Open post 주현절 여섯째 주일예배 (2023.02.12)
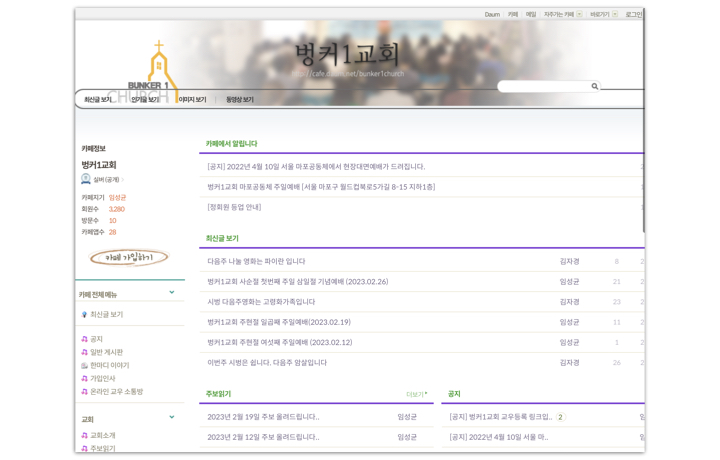The height and width of the screenshot is (460, 720). [x=280, y=342]
